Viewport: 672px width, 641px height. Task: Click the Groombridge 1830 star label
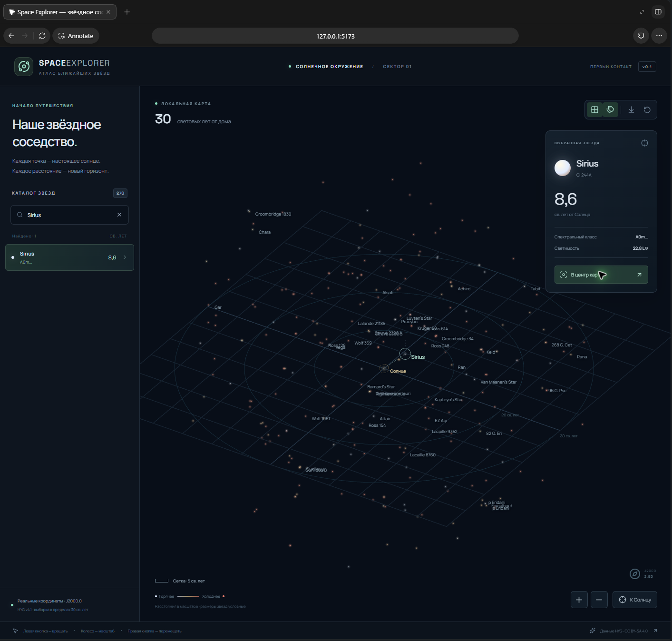click(273, 214)
